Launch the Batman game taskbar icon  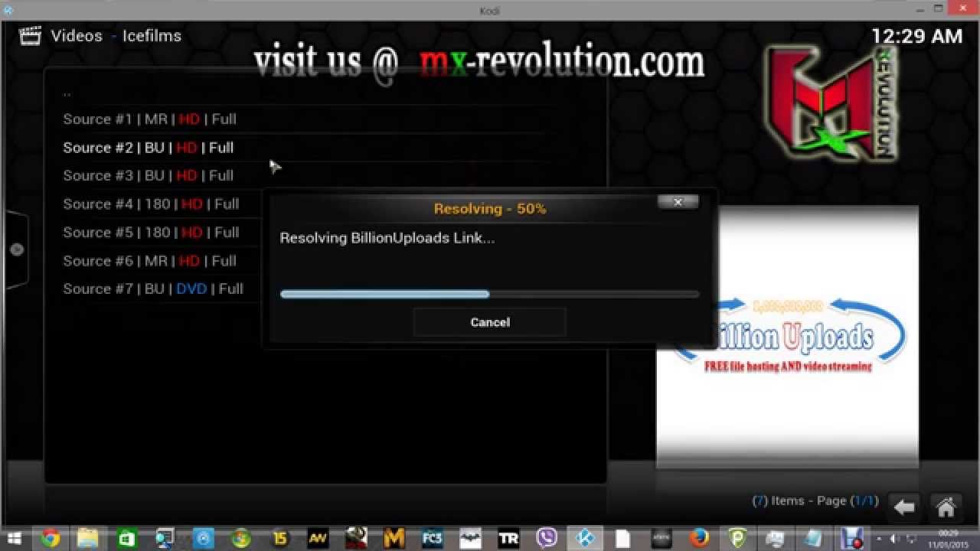(x=471, y=538)
